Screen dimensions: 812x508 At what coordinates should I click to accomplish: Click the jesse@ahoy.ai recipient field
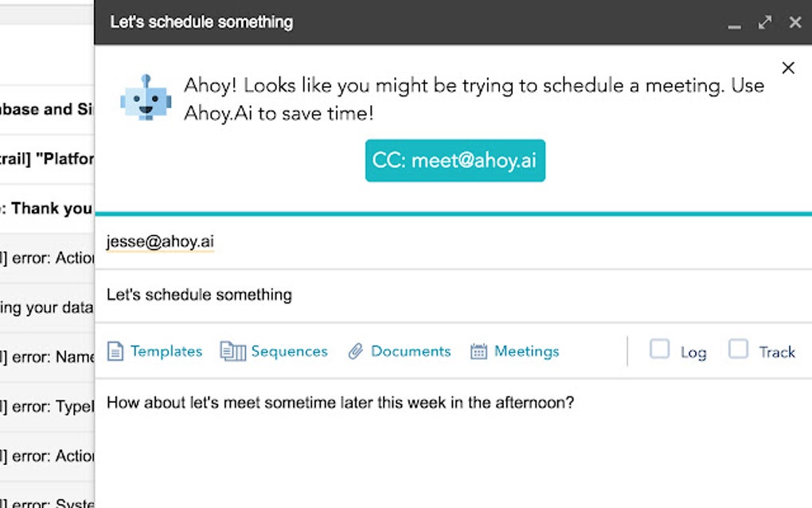160,242
